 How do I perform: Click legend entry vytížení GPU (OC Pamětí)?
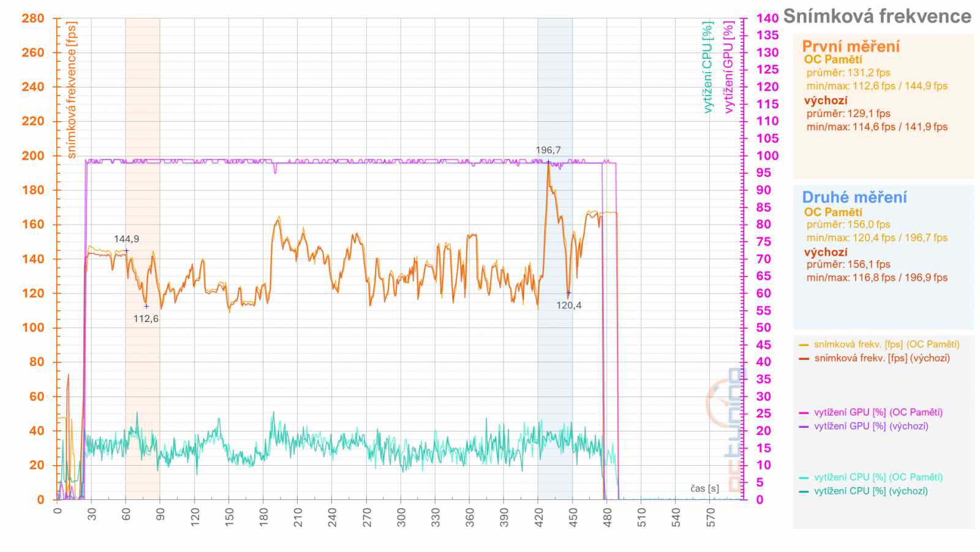click(878, 412)
